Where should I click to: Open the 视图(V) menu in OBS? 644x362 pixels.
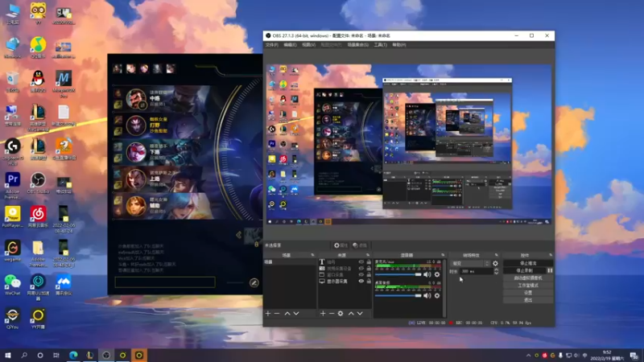(308, 45)
